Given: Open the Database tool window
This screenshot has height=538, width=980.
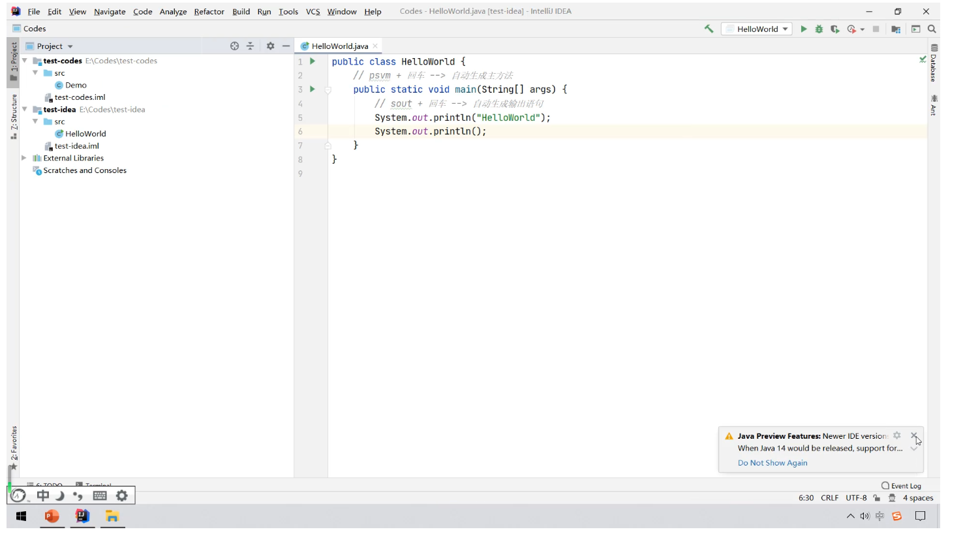Looking at the screenshot, I should pyautogui.click(x=934, y=63).
